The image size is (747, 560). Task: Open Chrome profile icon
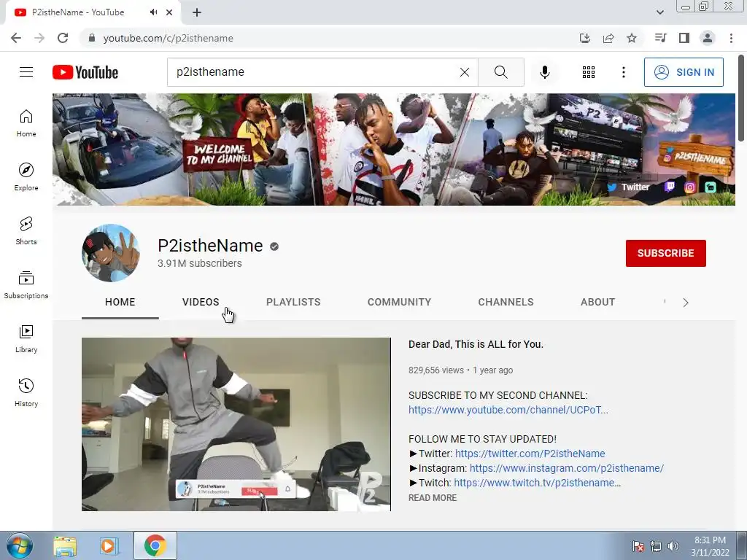pyautogui.click(x=708, y=38)
